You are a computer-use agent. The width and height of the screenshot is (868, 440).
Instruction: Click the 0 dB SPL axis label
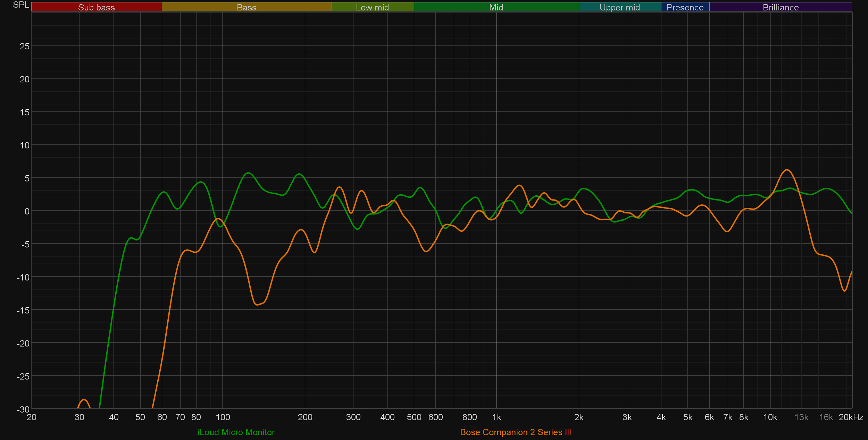click(x=27, y=211)
